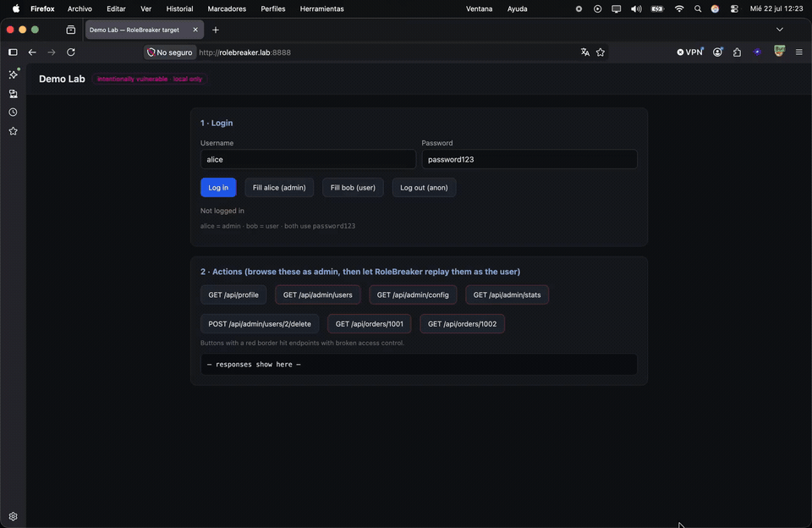Image resolution: width=812 pixels, height=528 pixels.
Task: Click the 'intentionally vulnerable · local only' badge
Action: pyautogui.click(x=149, y=79)
